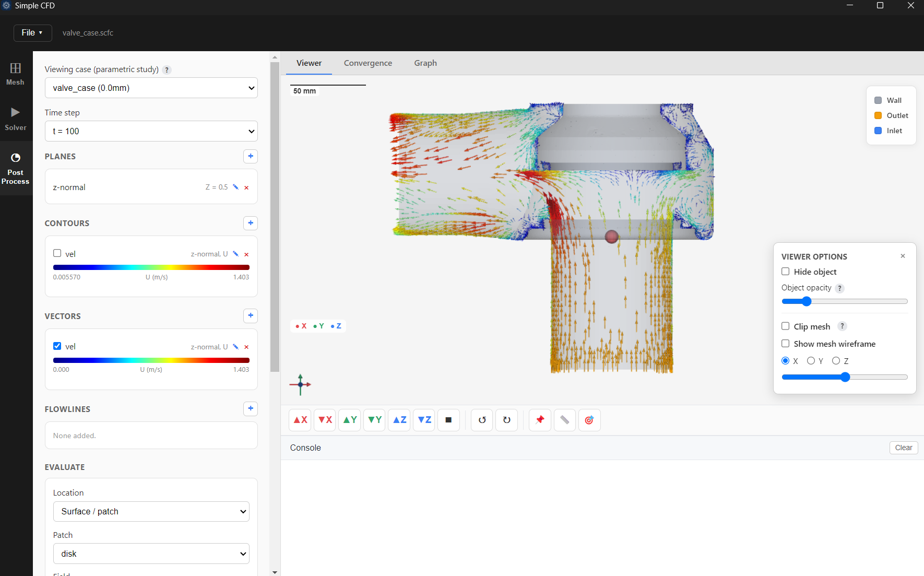924x576 pixels.
Task: Open the viewing case dropdown
Action: (x=151, y=88)
